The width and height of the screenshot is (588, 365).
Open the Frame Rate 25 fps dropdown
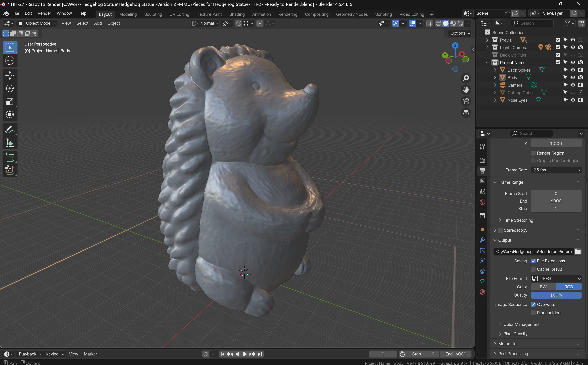pyautogui.click(x=556, y=170)
